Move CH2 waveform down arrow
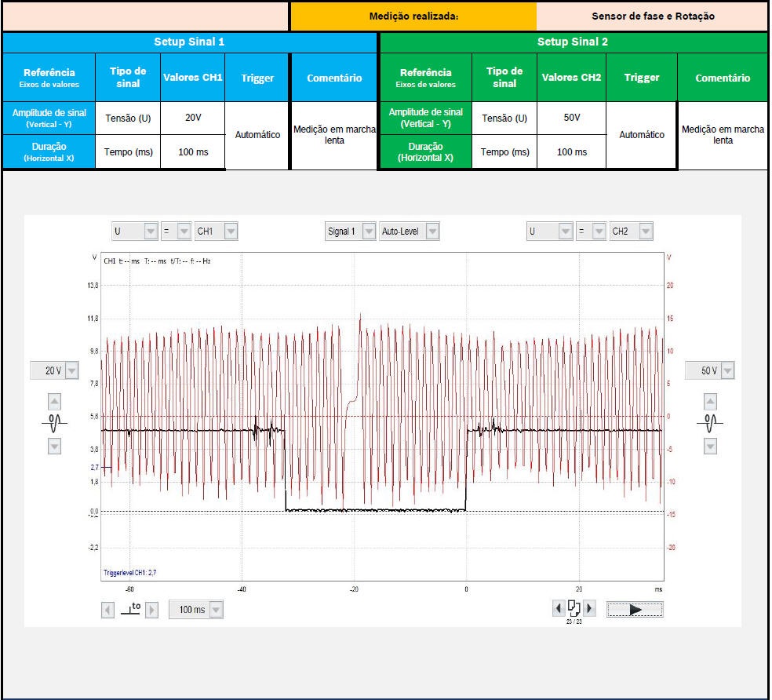772x700 pixels. tap(710, 446)
